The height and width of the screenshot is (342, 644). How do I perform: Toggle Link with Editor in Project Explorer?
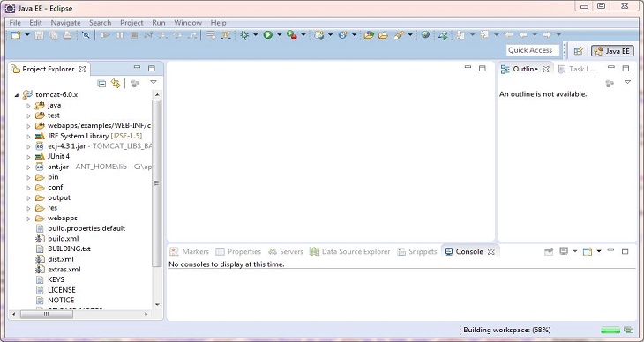[116, 84]
